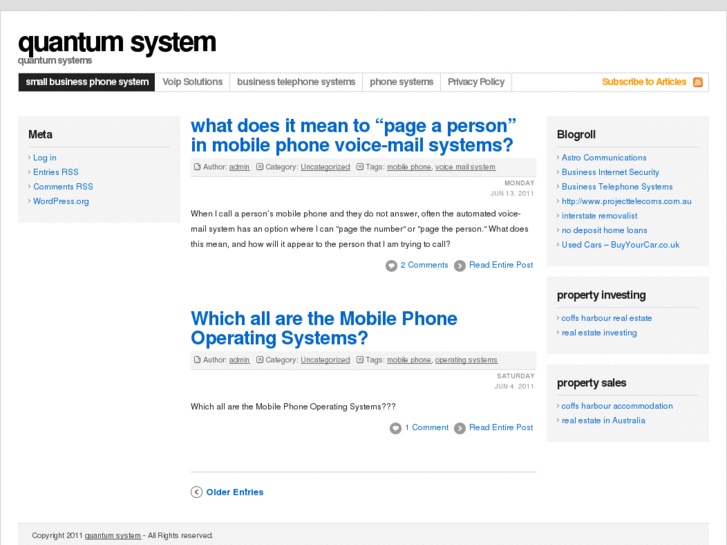This screenshot has width=727, height=545.
Task: Read Entire Post for voice-mail article
Action: click(501, 265)
